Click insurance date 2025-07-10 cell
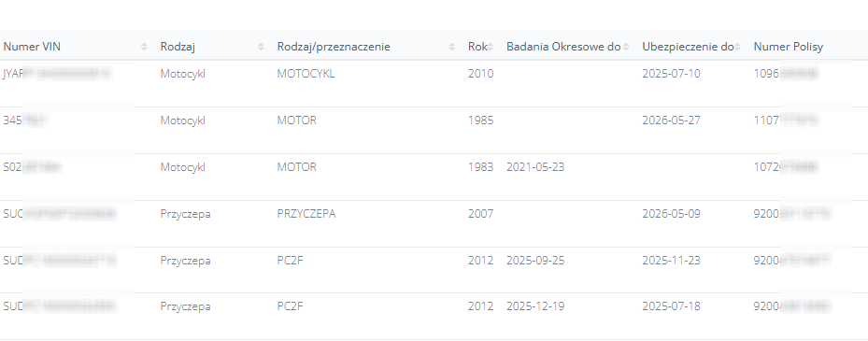The width and height of the screenshot is (868, 341). pyautogui.click(x=671, y=74)
